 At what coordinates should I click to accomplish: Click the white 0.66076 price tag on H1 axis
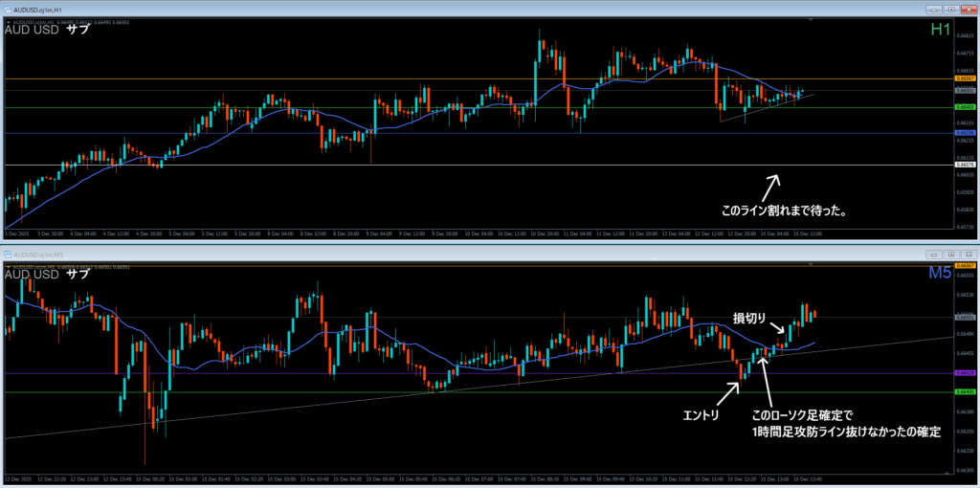point(965,165)
